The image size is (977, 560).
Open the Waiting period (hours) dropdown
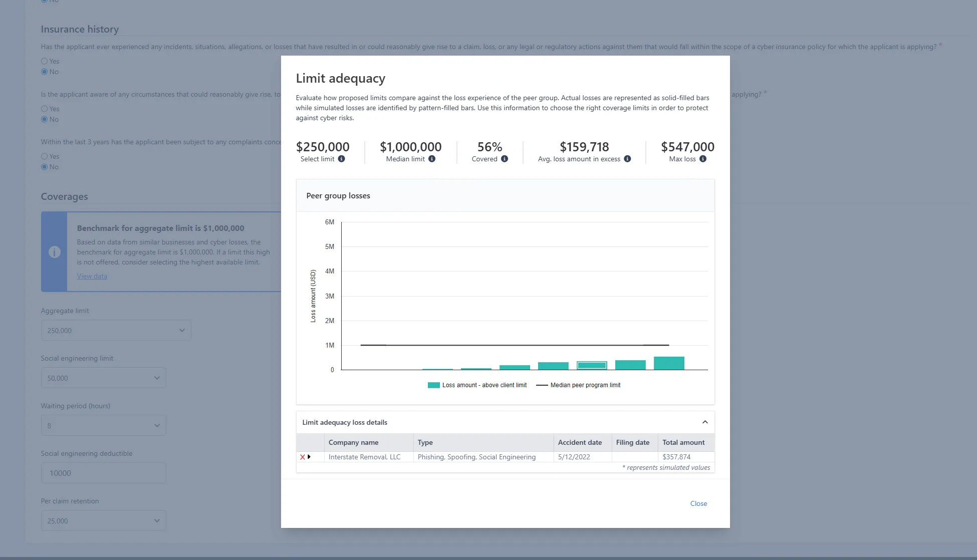tap(104, 426)
